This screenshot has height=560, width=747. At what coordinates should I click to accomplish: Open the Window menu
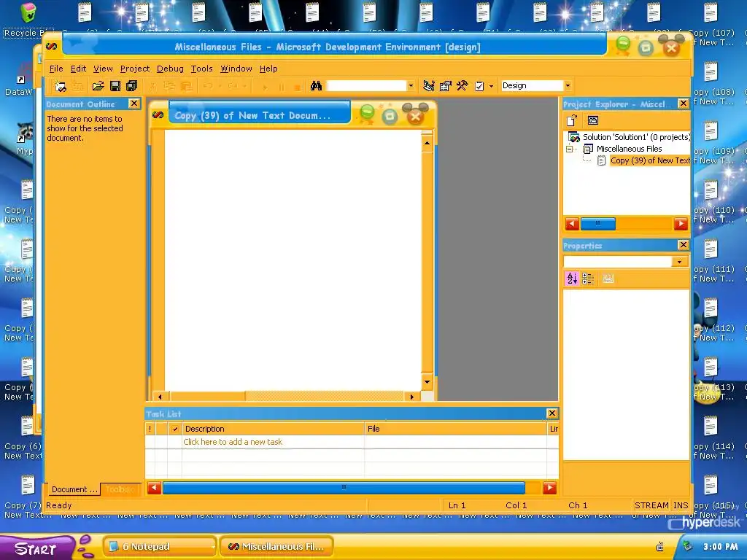coord(236,69)
